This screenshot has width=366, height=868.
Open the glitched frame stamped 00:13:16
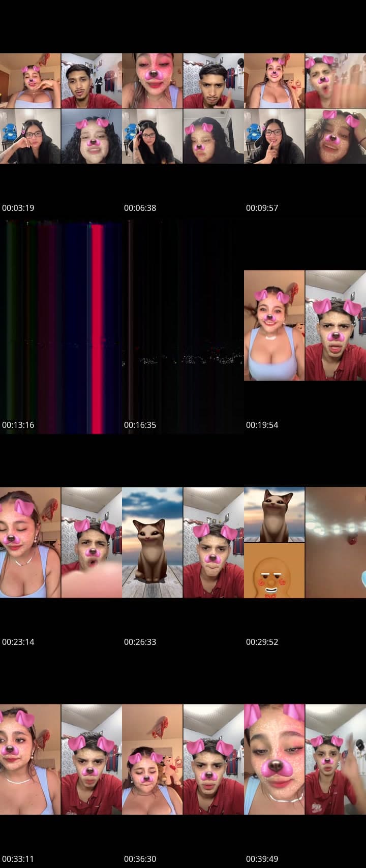pyautogui.click(x=61, y=325)
